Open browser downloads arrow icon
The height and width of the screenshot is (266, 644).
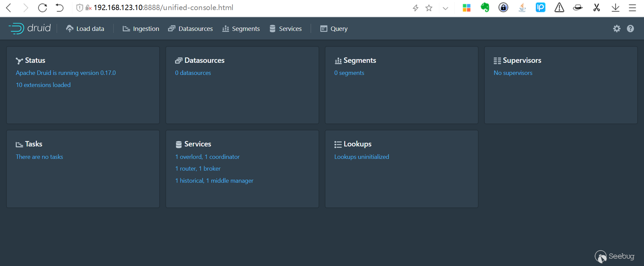pyautogui.click(x=615, y=8)
